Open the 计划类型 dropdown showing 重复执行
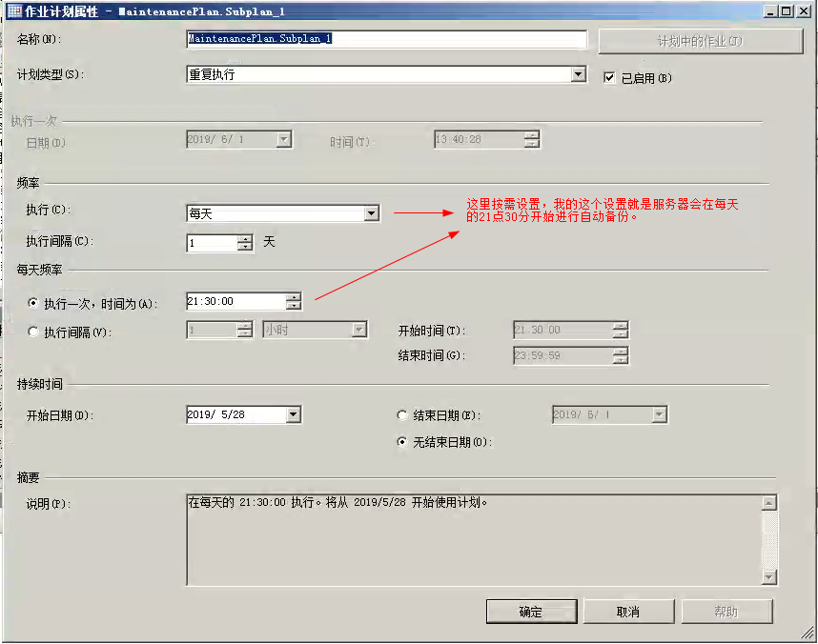The width and height of the screenshot is (818, 644). click(578, 74)
